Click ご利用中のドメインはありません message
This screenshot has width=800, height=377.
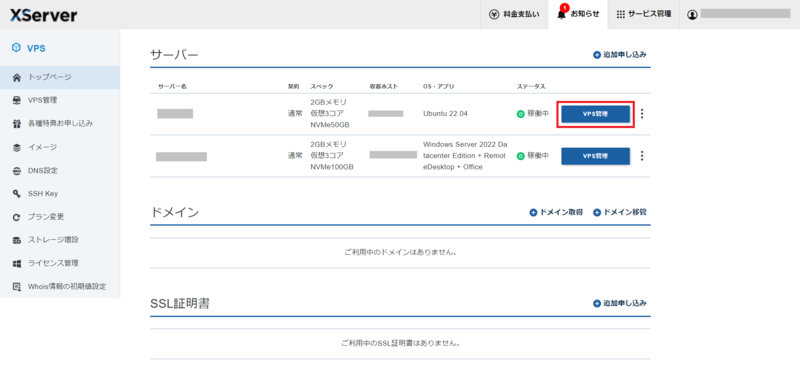[x=400, y=252]
